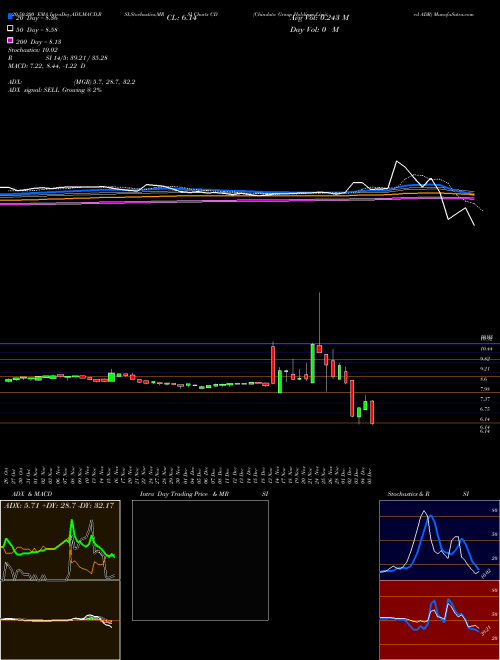Screen dimensions: 500x660
Task: Select the '50 Day = 8.58' legend text
Action: pos(37,30)
